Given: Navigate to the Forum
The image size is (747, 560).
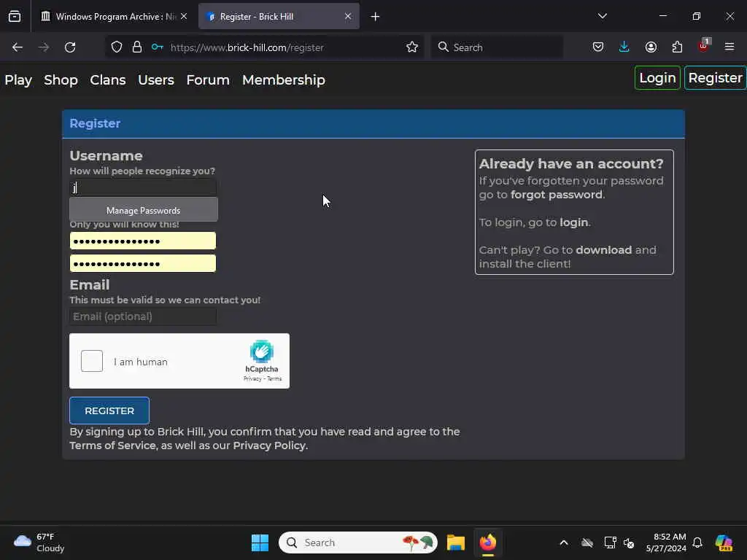Looking at the screenshot, I should (208, 80).
